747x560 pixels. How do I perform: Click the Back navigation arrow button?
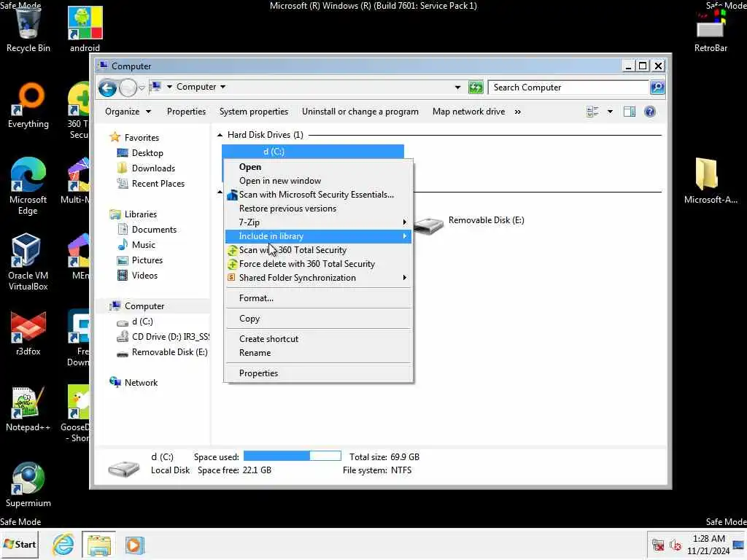point(108,87)
